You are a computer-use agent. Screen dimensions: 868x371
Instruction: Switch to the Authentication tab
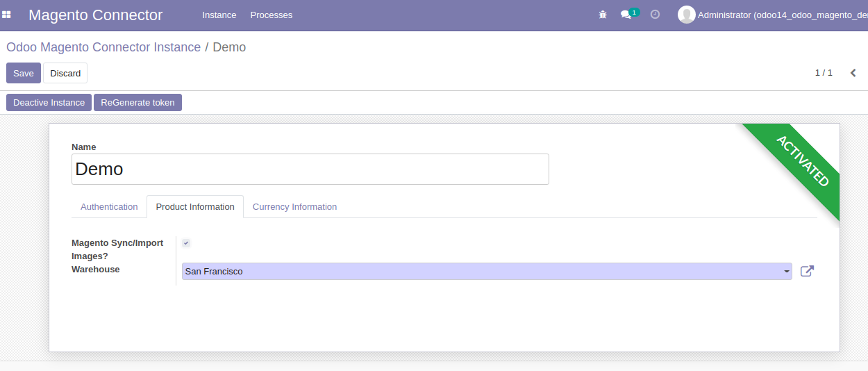(x=109, y=207)
